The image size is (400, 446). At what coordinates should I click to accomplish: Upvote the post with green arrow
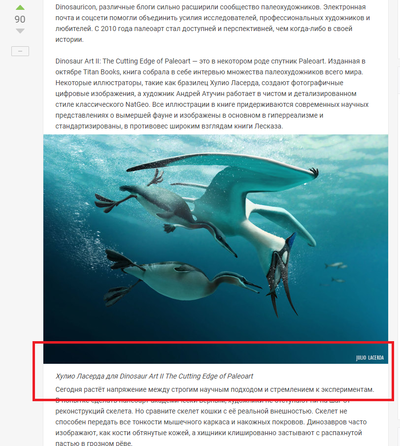[20, 7]
